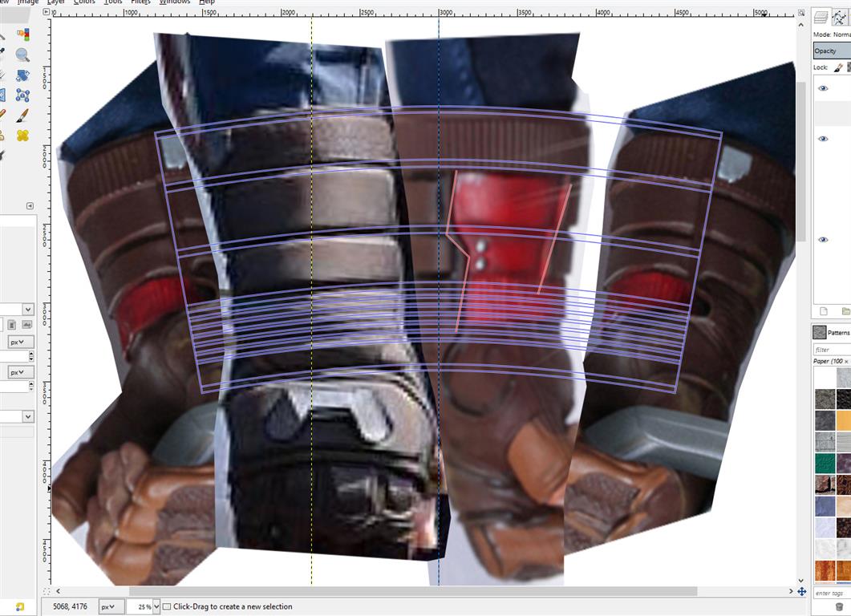Toggle lock pixels brush icon

[x=838, y=67]
